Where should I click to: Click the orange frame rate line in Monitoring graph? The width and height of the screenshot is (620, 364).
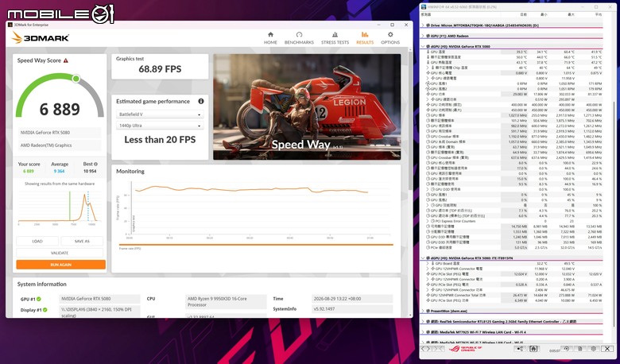point(253,189)
